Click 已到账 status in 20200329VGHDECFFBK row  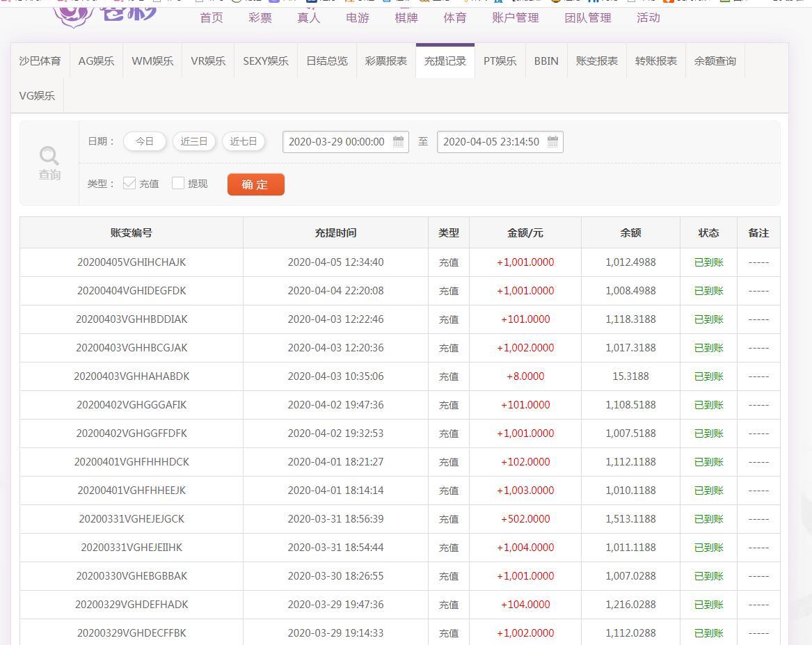point(708,632)
